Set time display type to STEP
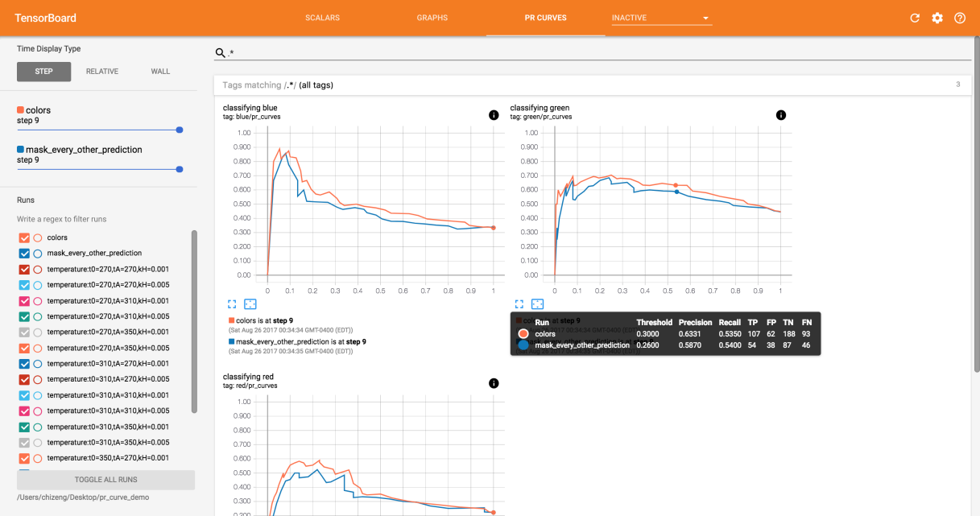Screen dimensions: 980x516 pyautogui.click(x=43, y=72)
